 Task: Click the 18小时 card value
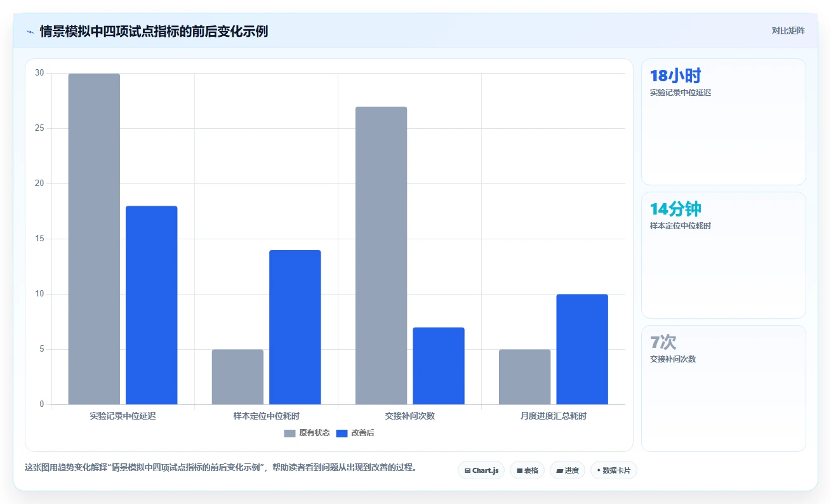point(675,76)
